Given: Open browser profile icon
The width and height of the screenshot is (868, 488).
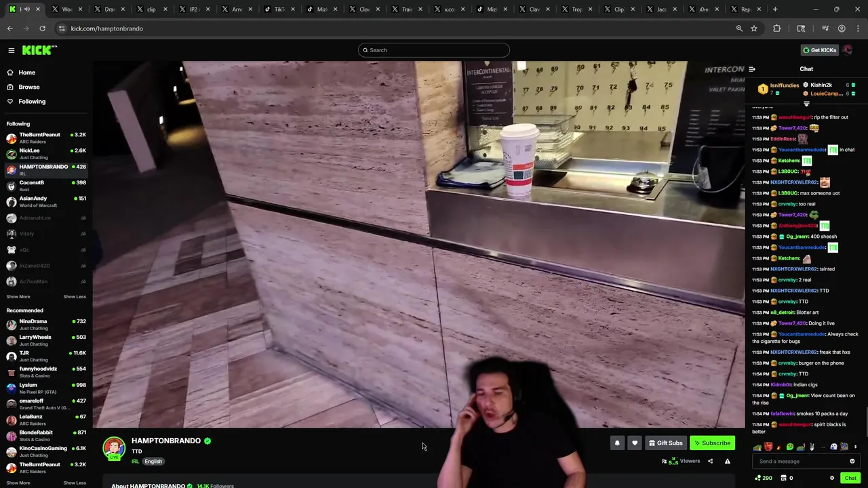Looking at the screenshot, I should tap(842, 28).
